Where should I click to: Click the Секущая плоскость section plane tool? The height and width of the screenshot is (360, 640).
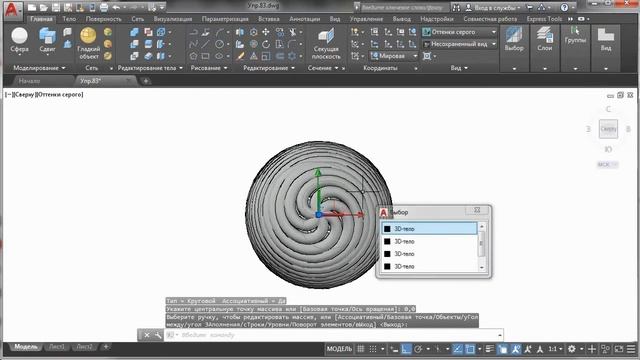(x=326, y=44)
